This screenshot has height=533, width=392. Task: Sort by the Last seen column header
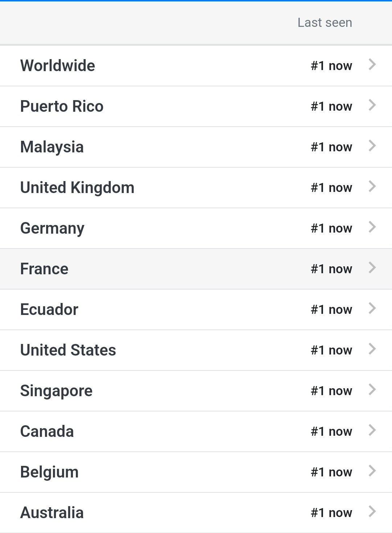324,22
